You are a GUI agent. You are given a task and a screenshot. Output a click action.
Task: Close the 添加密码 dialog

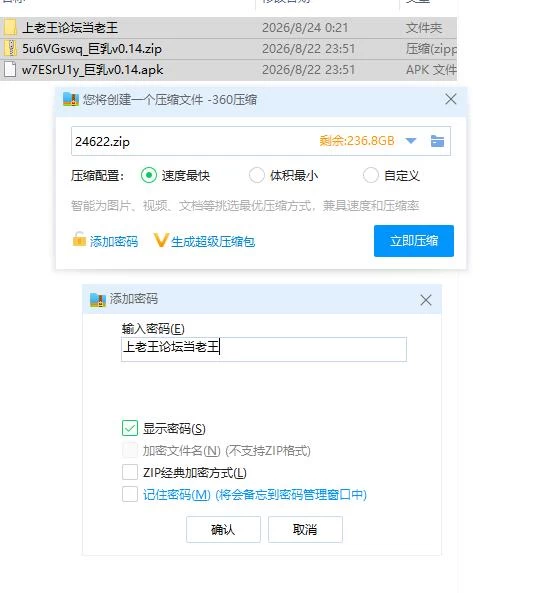click(426, 300)
